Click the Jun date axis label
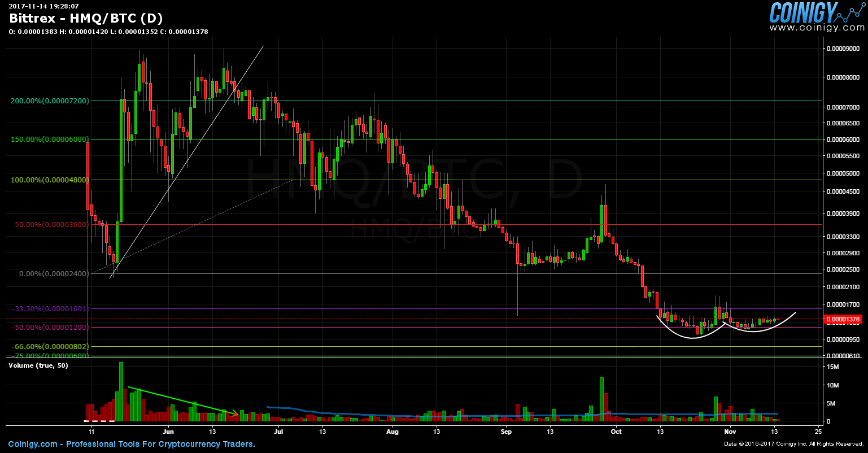868x453 pixels. [169, 432]
